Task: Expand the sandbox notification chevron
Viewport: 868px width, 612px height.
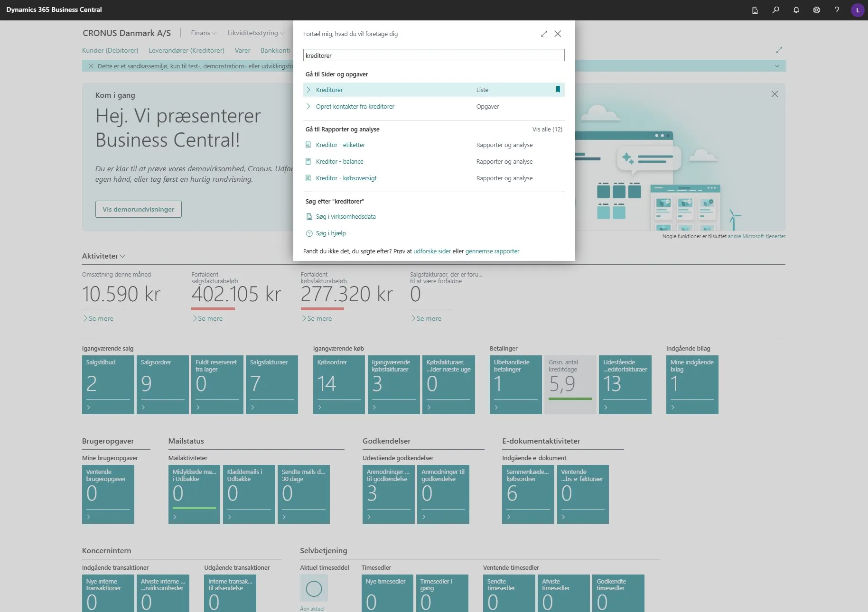Action: [x=777, y=66]
